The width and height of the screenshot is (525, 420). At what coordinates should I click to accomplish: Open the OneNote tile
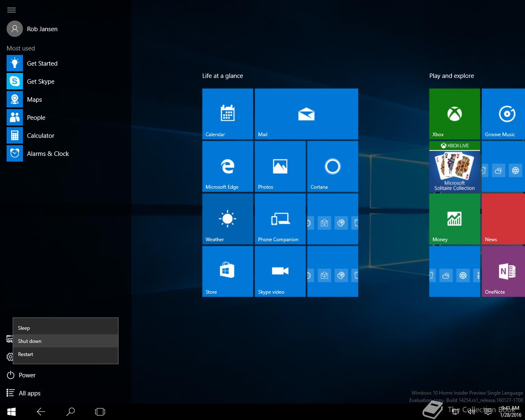[503, 272]
